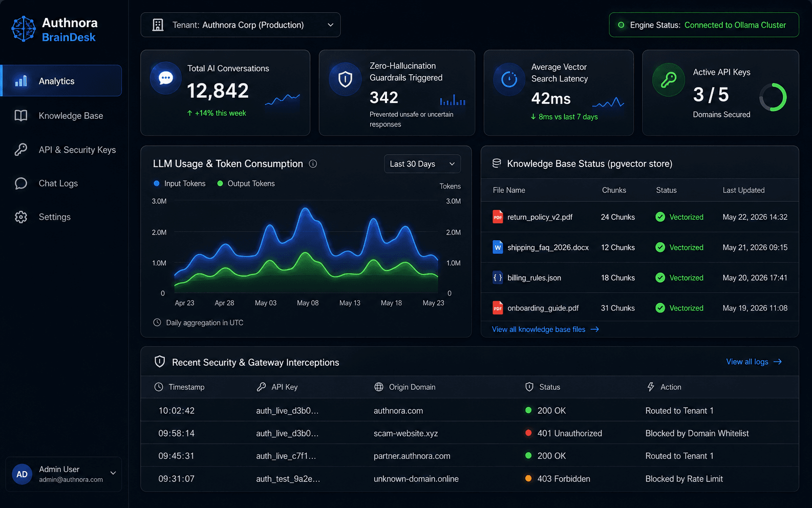Click the Total AI Conversations chat icon
Image resolution: width=812 pixels, height=508 pixels.
tap(166, 78)
